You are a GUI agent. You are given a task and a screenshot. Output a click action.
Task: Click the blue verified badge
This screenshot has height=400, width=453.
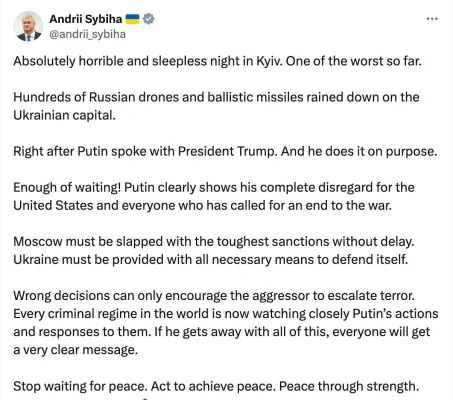(149, 19)
